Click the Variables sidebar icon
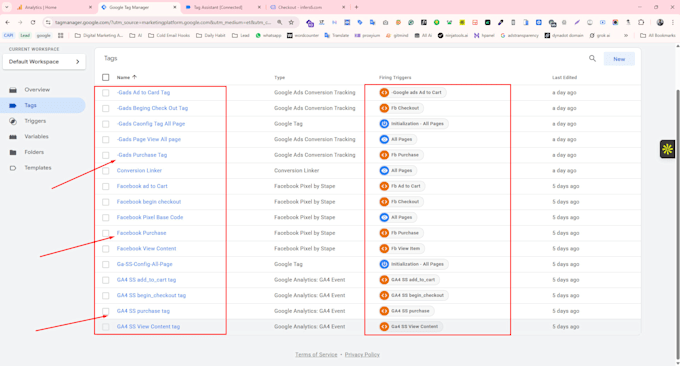 (13, 137)
